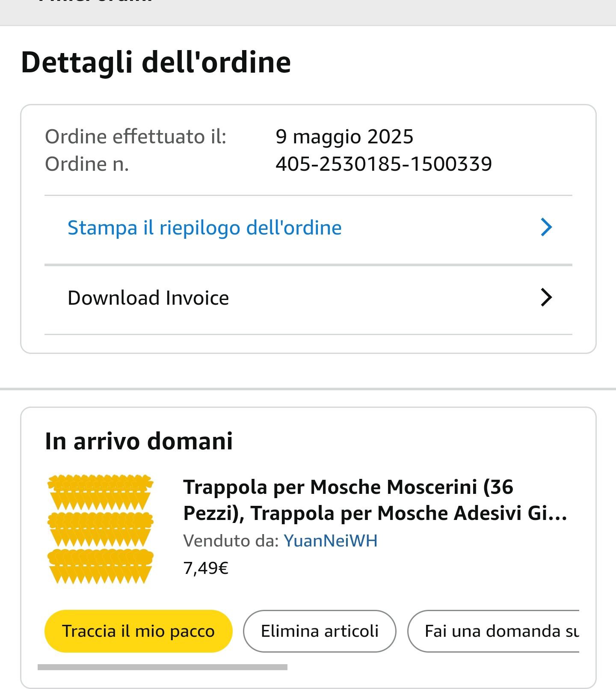Click the 'In arrivo domani' delivery status

coord(139,441)
